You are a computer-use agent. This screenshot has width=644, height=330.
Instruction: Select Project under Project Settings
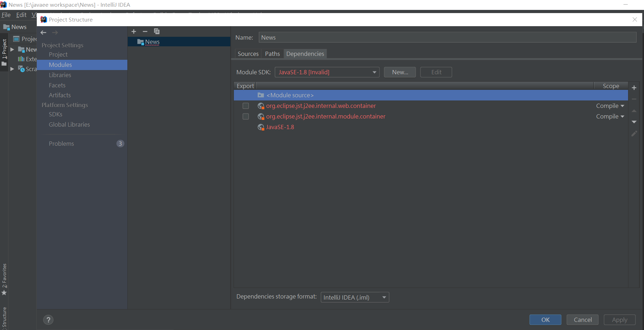click(x=58, y=54)
